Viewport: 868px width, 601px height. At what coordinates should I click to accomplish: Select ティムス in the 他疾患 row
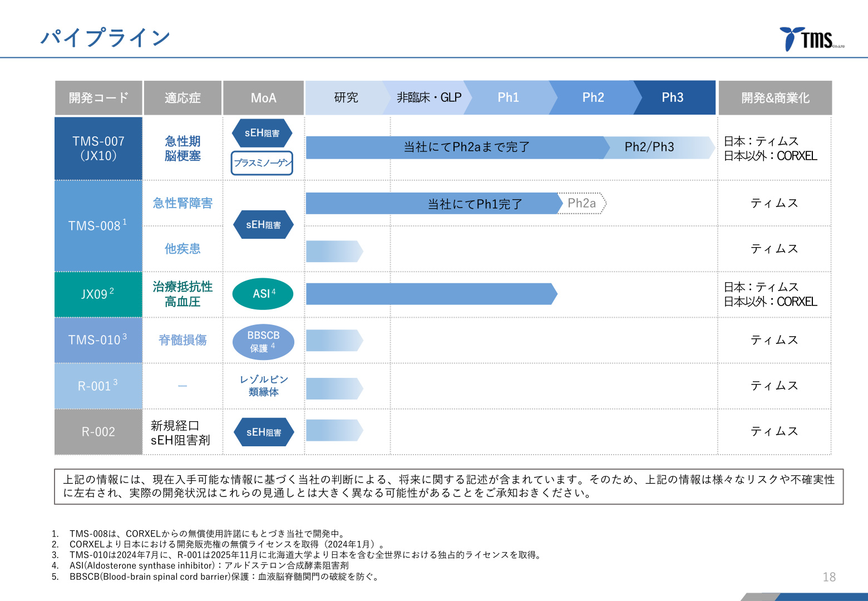(x=775, y=249)
